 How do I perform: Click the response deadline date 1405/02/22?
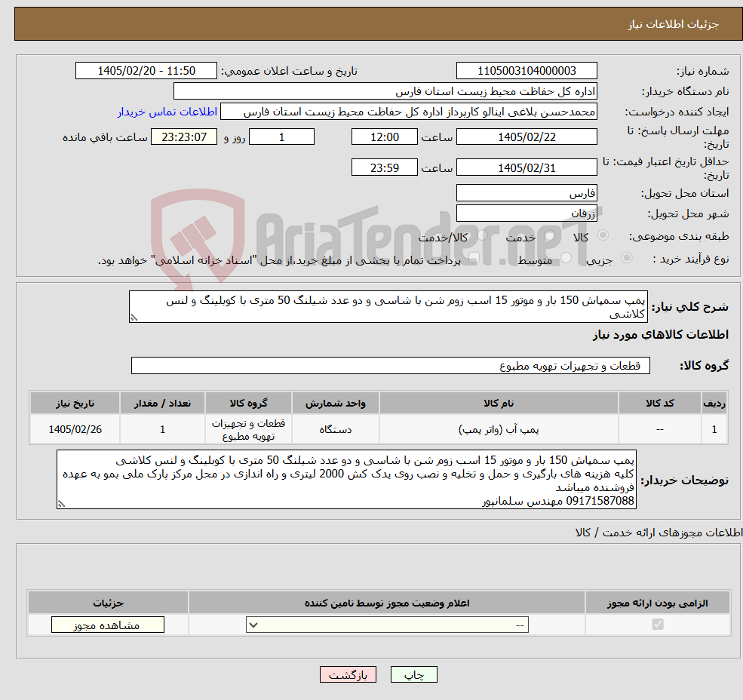(527, 137)
